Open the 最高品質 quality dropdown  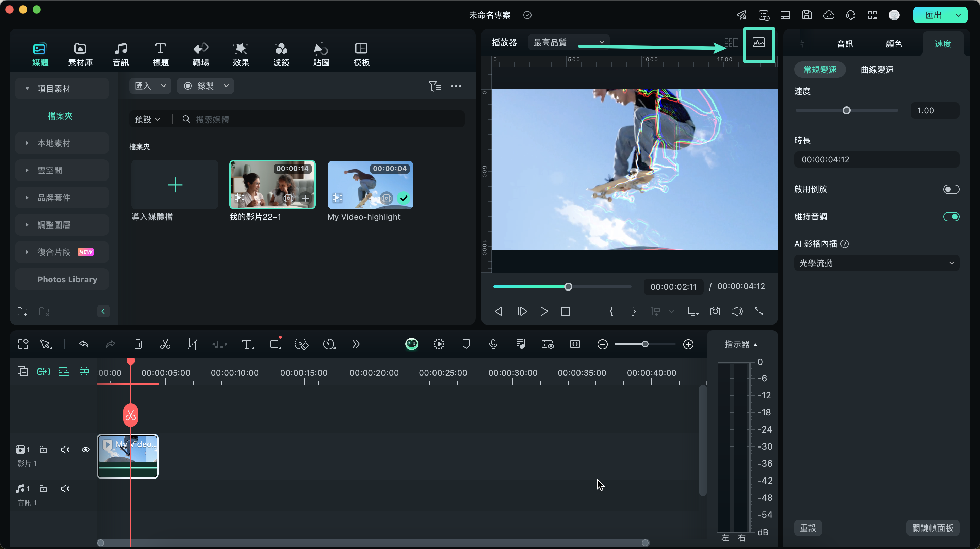tap(569, 42)
